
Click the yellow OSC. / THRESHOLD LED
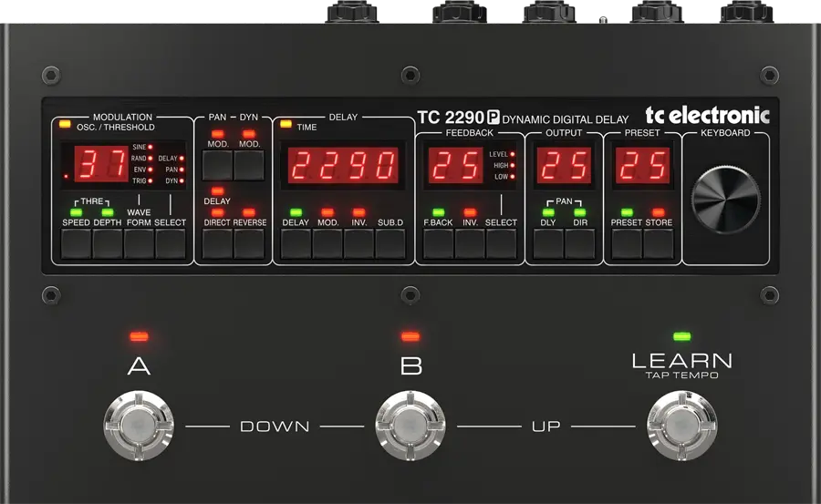click(65, 124)
